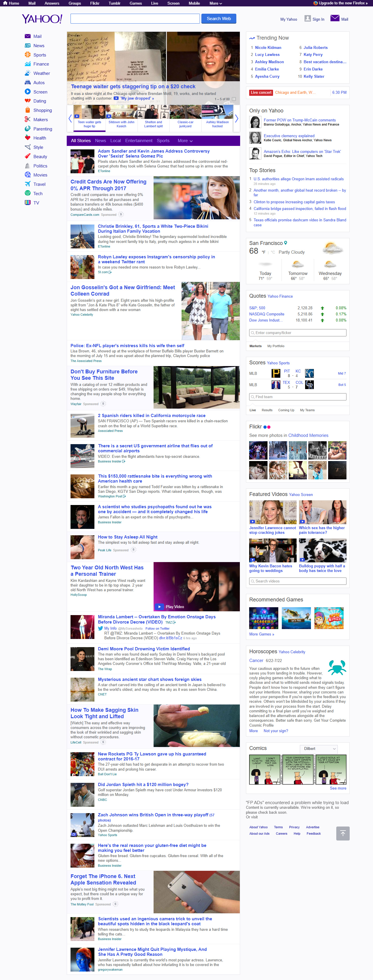The image size is (373, 980).
Task: Switch to the Sports stories tab
Action: click(163, 141)
